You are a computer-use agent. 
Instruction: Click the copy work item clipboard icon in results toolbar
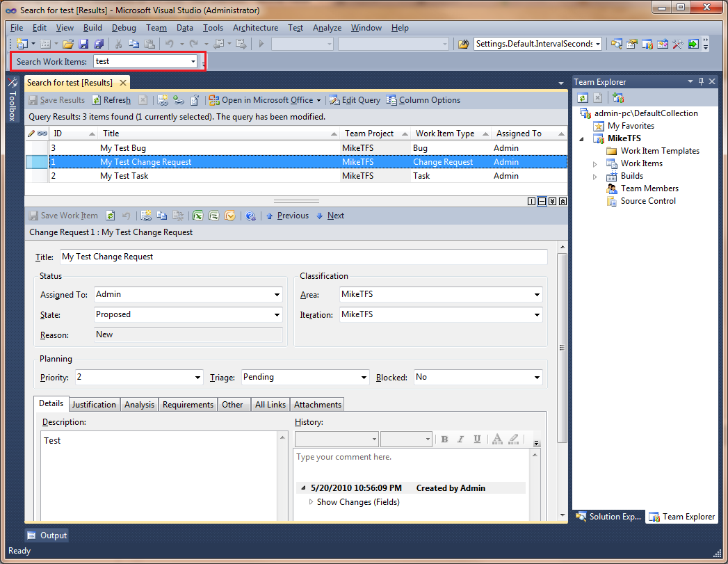[x=195, y=100]
